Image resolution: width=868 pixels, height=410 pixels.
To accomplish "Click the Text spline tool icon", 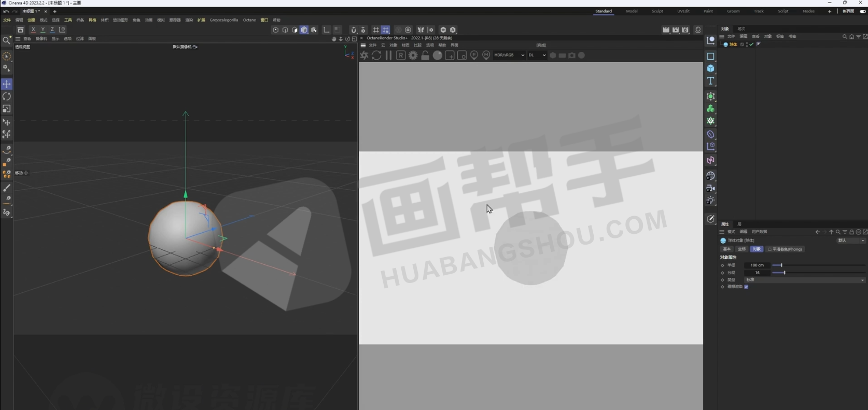I will coord(710,81).
